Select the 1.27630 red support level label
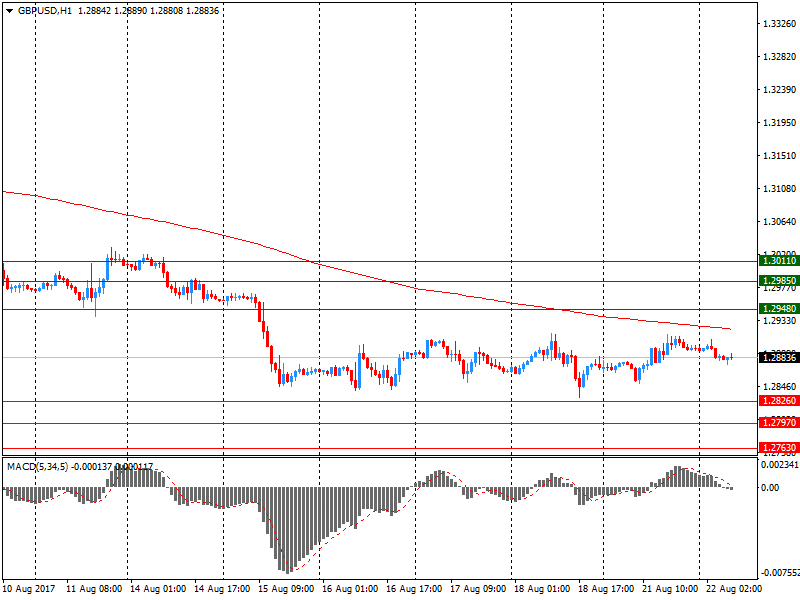The width and height of the screenshot is (800, 600). coord(779,448)
